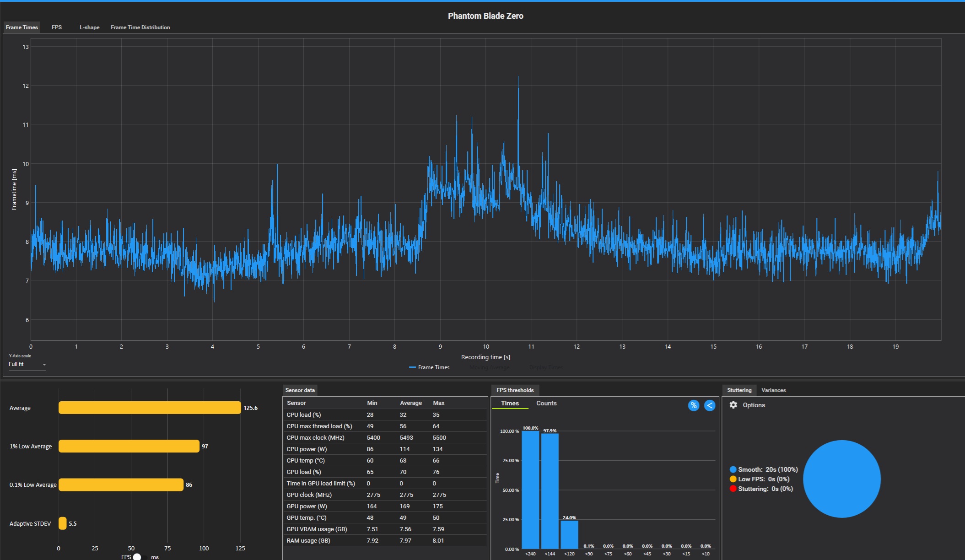Image resolution: width=965 pixels, height=560 pixels.
Task: Click the Adaptive STDEV bar
Action: [x=63, y=523]
